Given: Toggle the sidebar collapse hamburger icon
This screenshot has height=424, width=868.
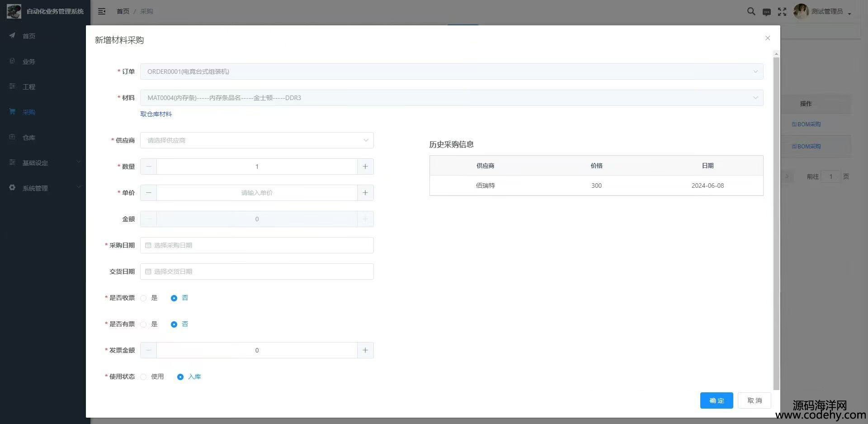Looking at the screenshot, I should 102,11.
